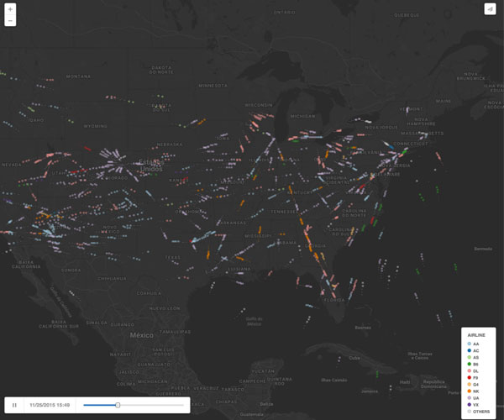Select the G4 airline legend entry
Image resolution: width=504 pixels, height=420 pixels.
coord(473,385)
